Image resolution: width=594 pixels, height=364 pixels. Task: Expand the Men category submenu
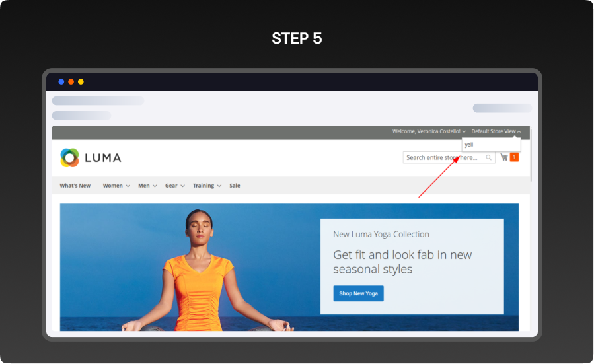[147, 186]
